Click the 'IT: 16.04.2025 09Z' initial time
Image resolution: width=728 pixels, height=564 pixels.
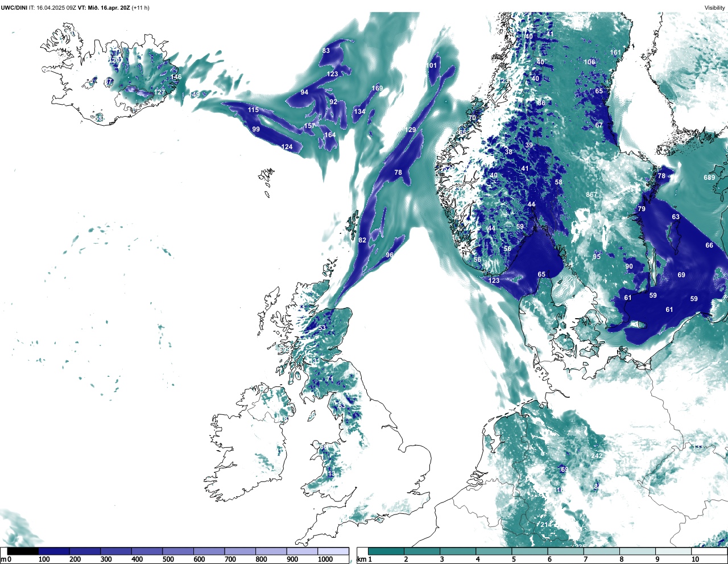point(53,8)
